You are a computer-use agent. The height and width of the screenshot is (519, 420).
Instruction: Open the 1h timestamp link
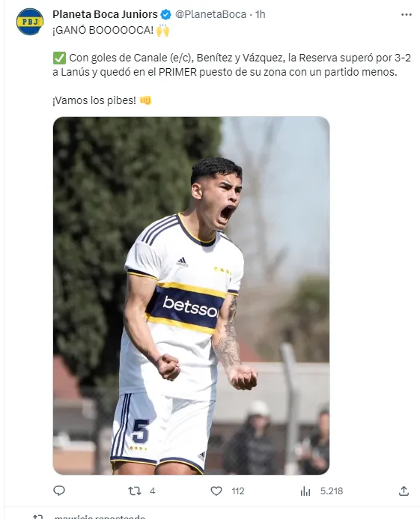[260, 14]
